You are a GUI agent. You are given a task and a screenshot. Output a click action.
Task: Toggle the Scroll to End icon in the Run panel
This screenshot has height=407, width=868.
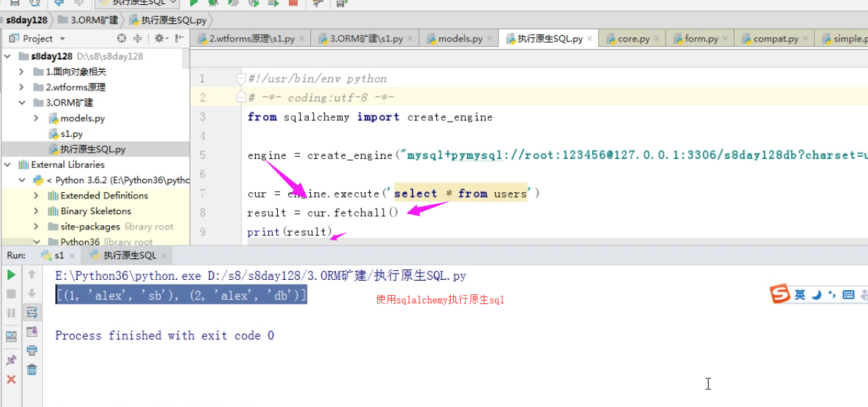[32, 332]
